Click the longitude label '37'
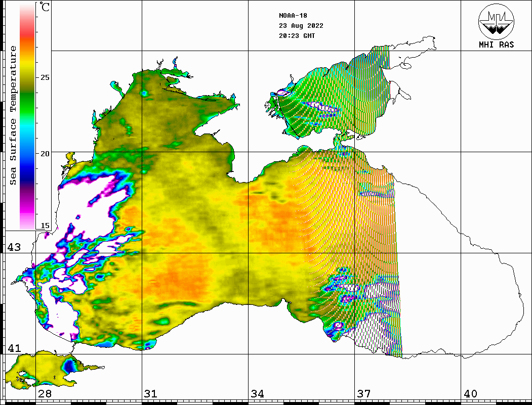The height and width of the screenshot is (405, 532). pyautogui.click(x=364, y=394)
